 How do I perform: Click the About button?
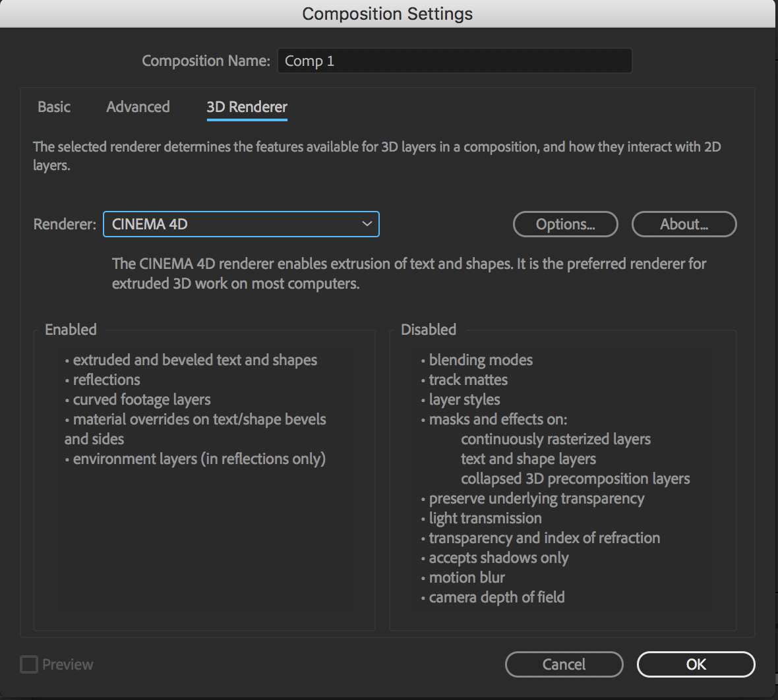(684, 224)
